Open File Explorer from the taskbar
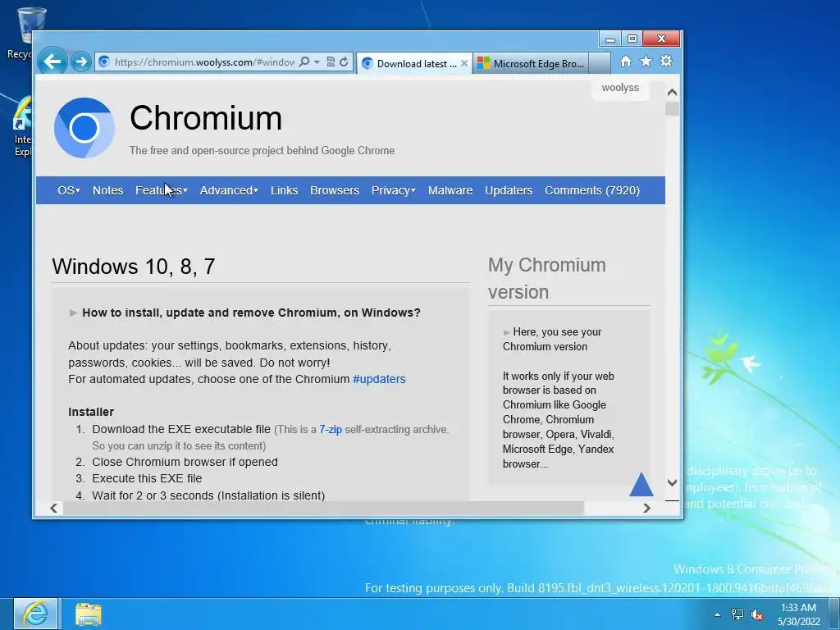Viewport: 840px width, 630px height. (88, 614)
